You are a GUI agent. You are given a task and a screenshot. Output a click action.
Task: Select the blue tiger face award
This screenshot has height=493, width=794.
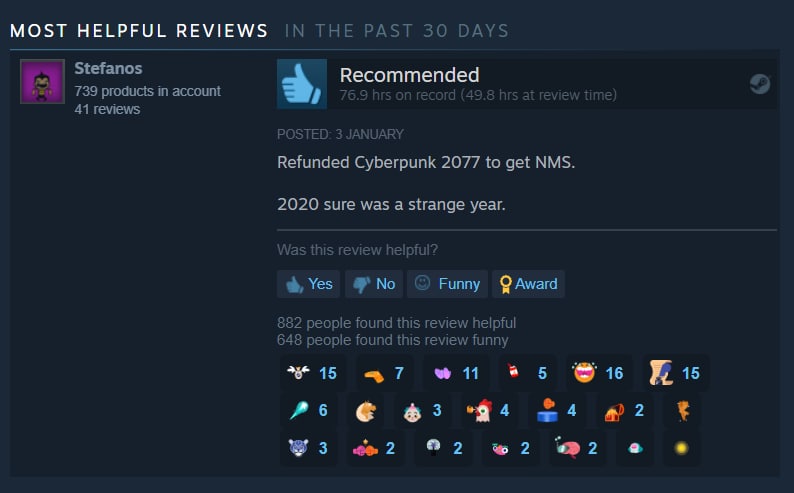point(308,448)
